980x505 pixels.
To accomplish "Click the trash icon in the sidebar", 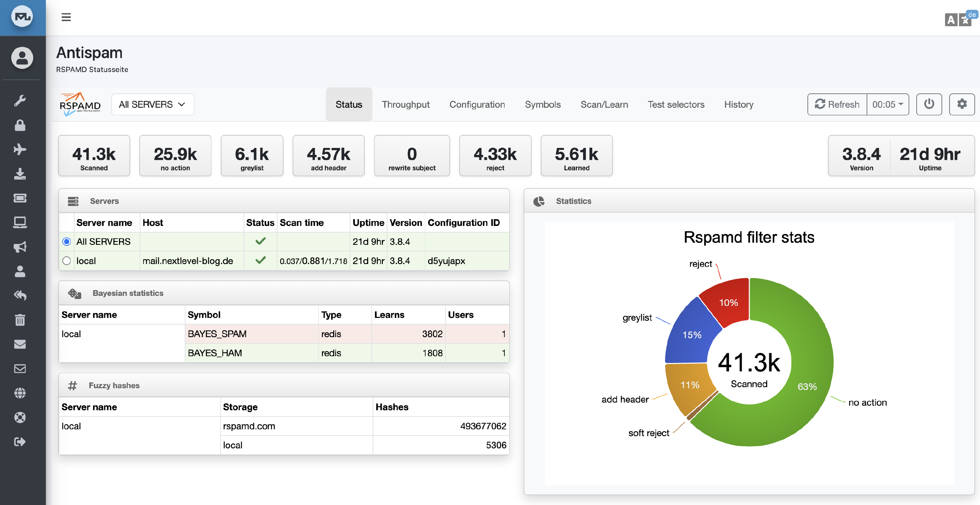I will coord(20,320).
